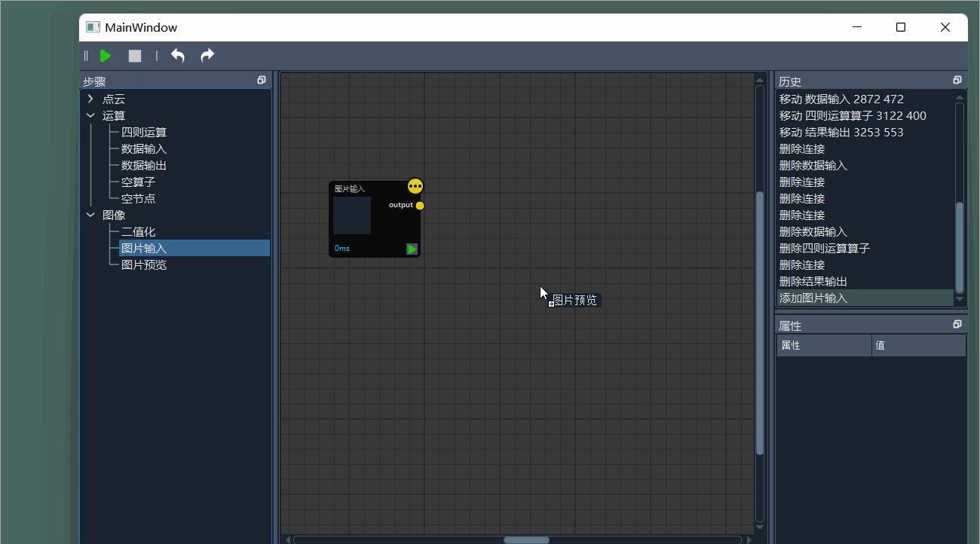The height and width of the screenshot is (544, 980).
Task: Stop execution with the square stop button
Action: [x=135, y=56]
